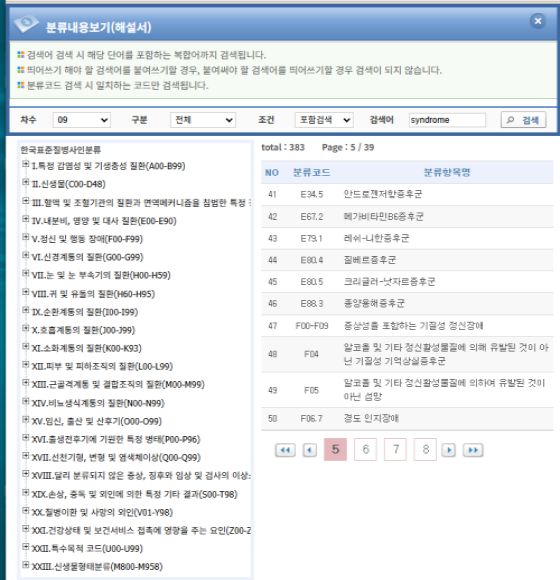Click the dialog title eye logo icon
The width and height of the screenshot is (560, 580).
[26, 24]
